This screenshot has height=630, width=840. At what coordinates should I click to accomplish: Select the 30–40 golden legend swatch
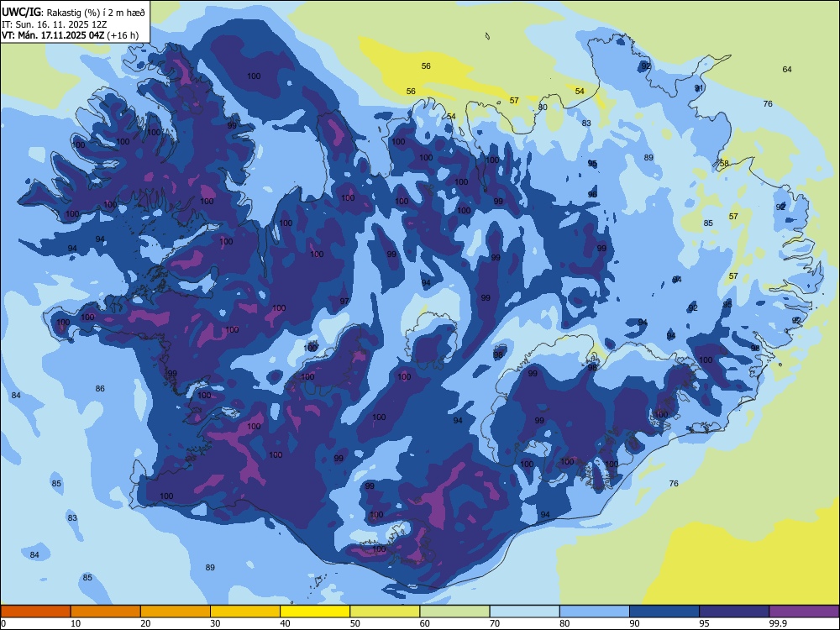245,612
